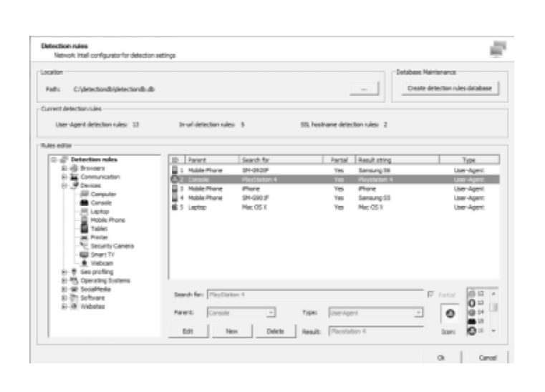This screenshot has width=545, height=392.
Task: Select the Operating Systems icon in tree
Action: [74, 280]
